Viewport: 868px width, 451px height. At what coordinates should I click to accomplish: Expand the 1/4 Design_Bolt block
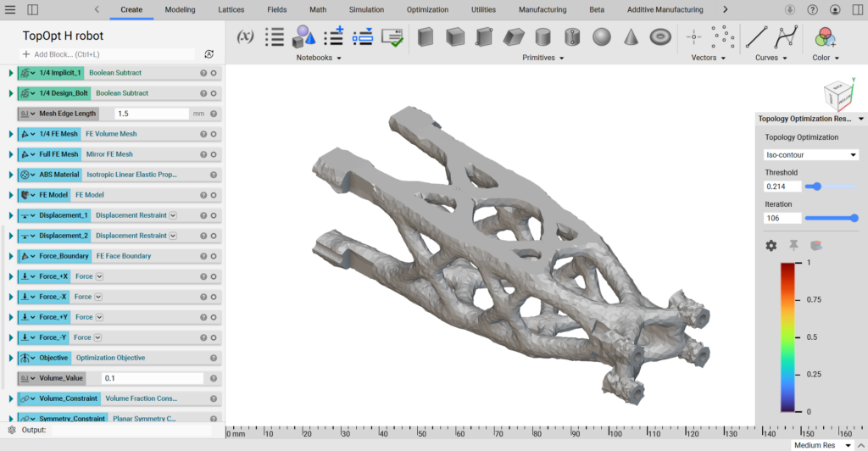pos(11,93)
